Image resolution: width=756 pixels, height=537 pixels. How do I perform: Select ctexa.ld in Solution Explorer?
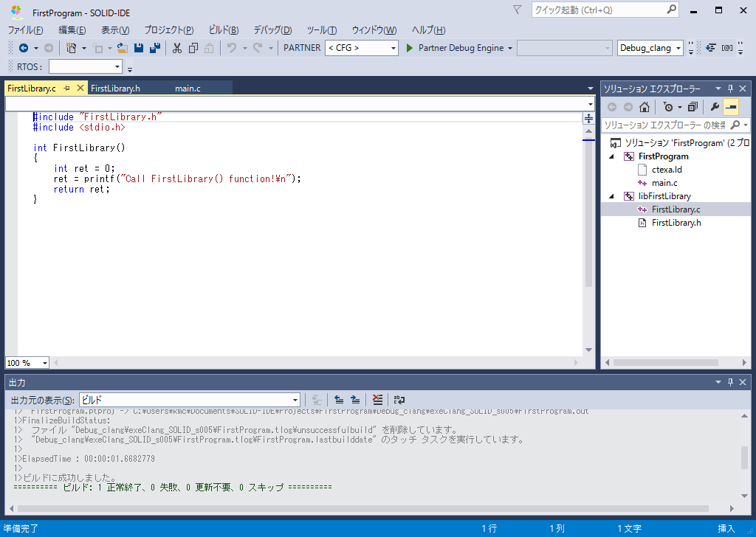[x=666, y=170]
